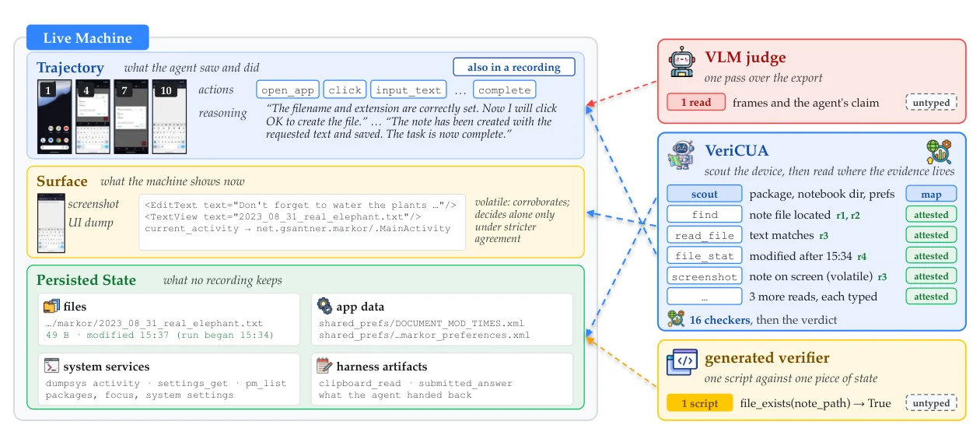The height and width of the screenshot is (432, 980).
Task: Click the '1 read' badge
Action: coord(695,102)
